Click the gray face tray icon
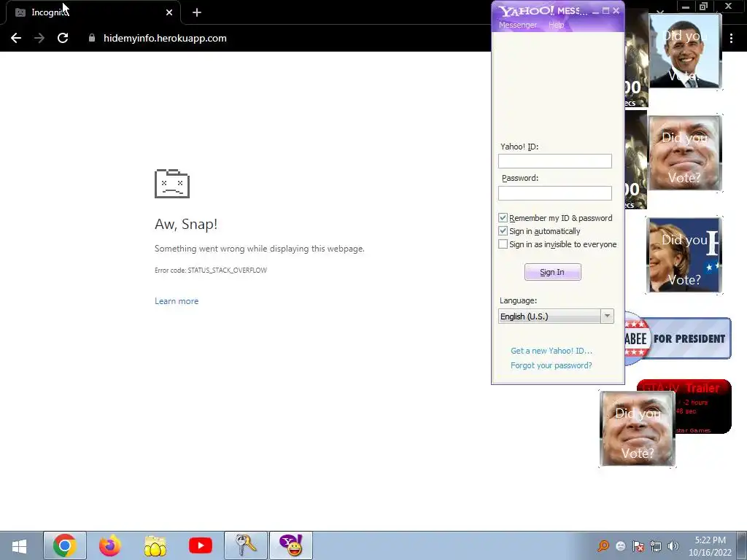The width and height of the screenshot is (747, 560). (621, 546)
